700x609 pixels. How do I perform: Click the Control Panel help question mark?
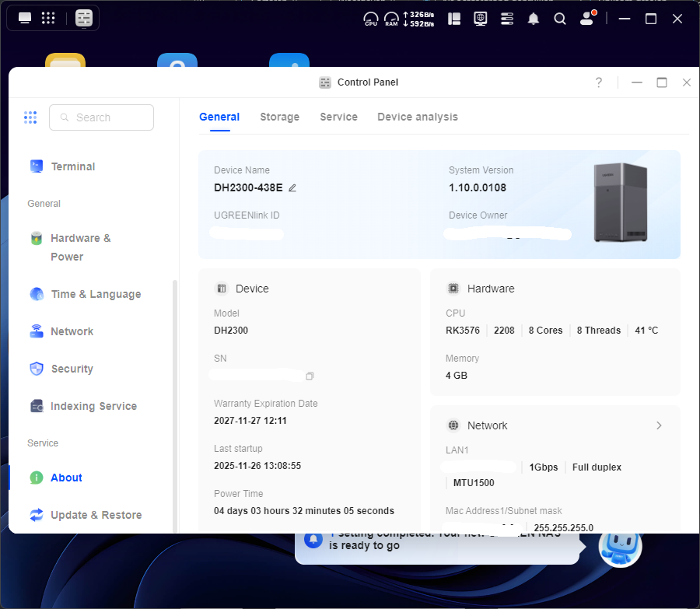[x=598, y=82]
